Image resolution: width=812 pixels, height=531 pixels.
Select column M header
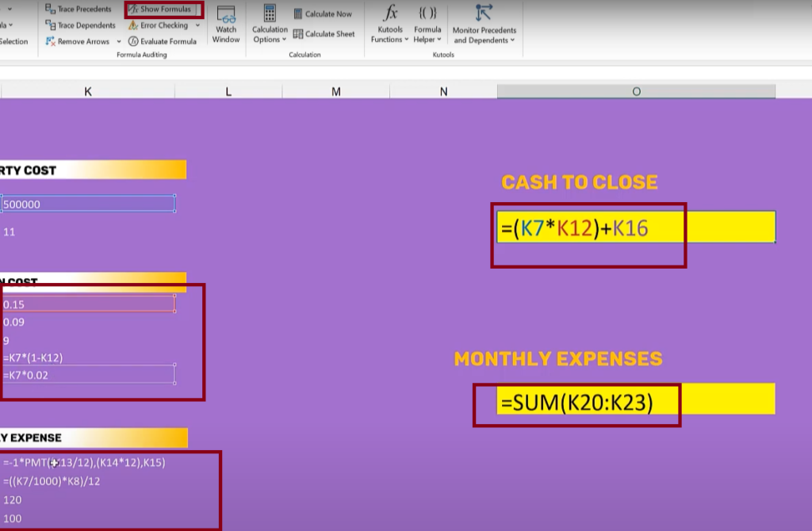336,92
